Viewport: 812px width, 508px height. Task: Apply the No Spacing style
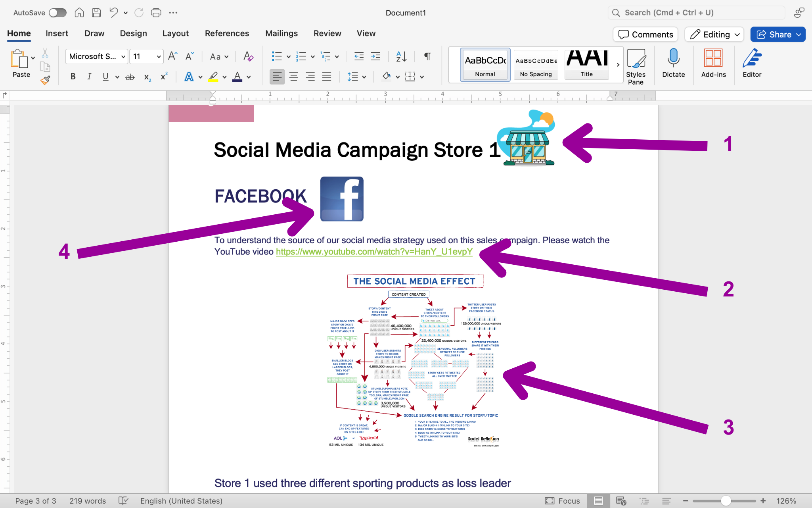pyautogui.click(x=536, y=65)
